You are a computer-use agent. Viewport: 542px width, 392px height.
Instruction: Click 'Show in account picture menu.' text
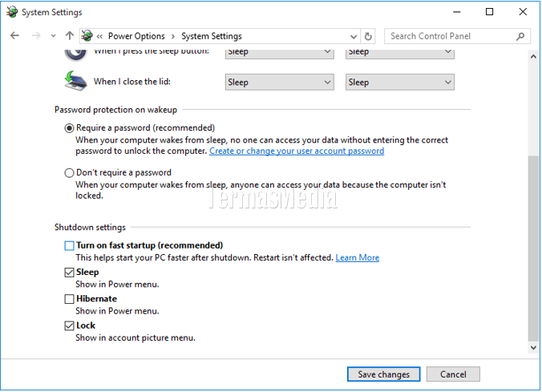click(135, 337)
